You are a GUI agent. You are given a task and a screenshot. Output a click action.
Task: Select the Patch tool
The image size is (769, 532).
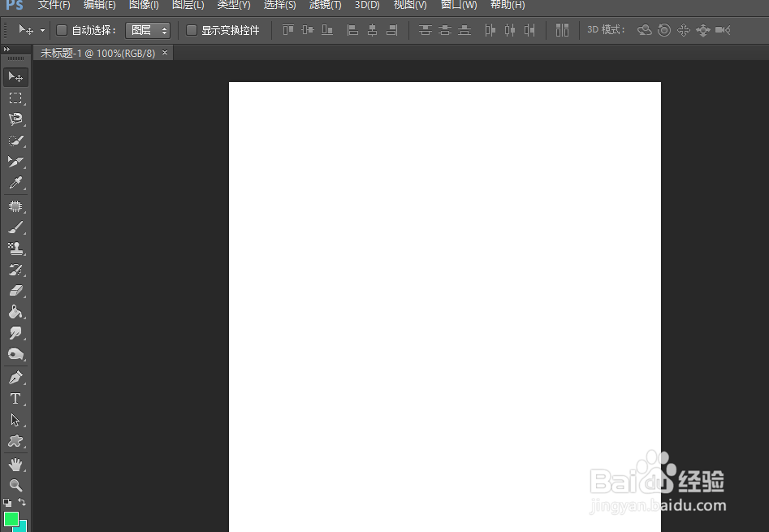pyautogui.click(x=15, y=206)
